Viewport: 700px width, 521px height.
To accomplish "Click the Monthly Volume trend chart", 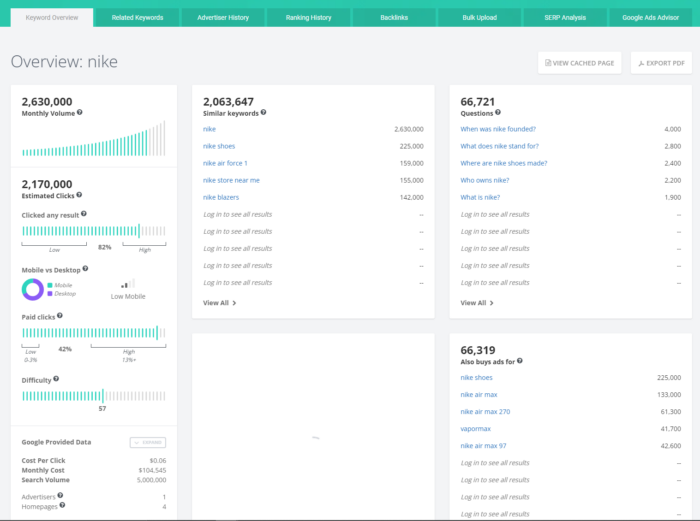I will (94, 138).
